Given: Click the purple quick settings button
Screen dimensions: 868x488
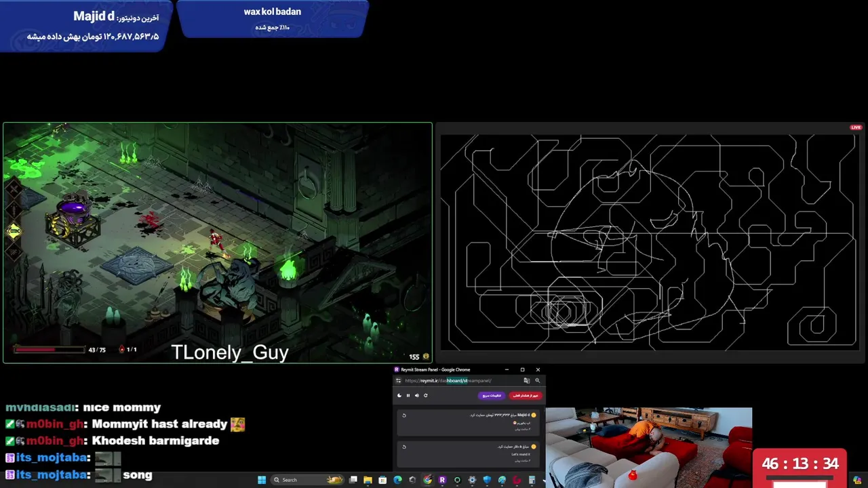Looking at the screenshot, I should click(x=492, y=395).
